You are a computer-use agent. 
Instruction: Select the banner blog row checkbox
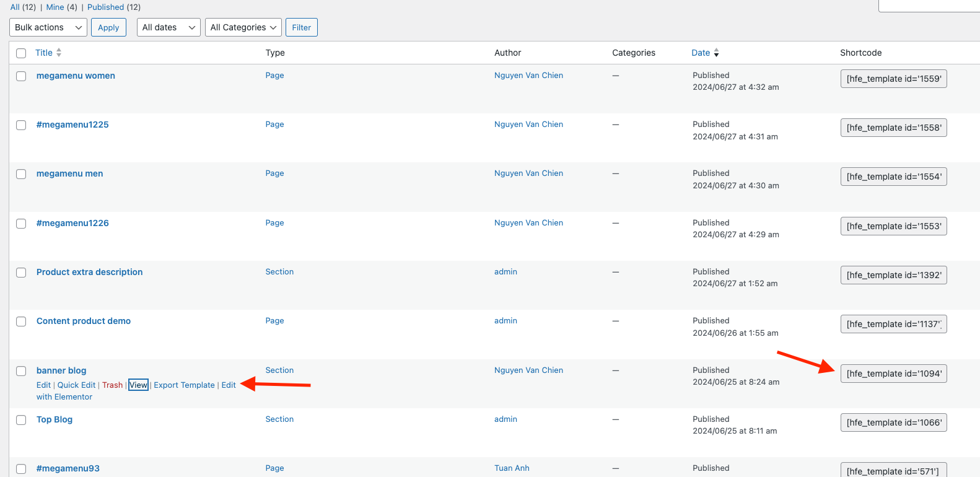[21, 371]
